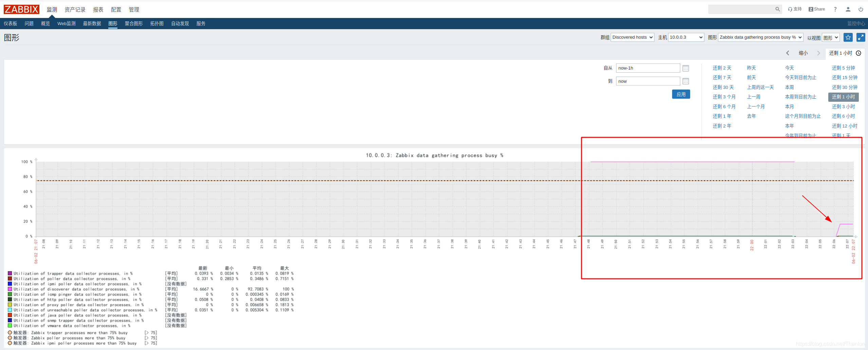Select the 昨天 time range
Image resolution: width=868 pixels, height=350 pixels.
[x=752, y=68]
